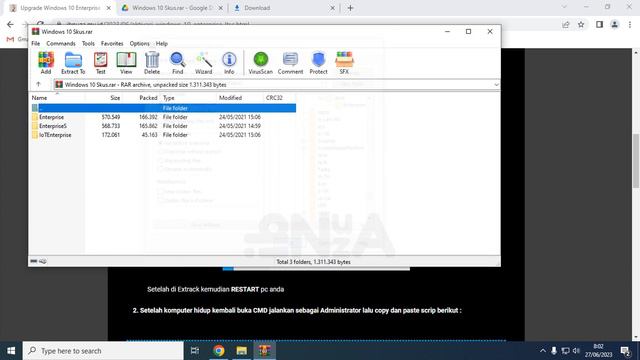640x360 pixels.
Task: Run VirusScan on the archive
Action: point(260,62)
